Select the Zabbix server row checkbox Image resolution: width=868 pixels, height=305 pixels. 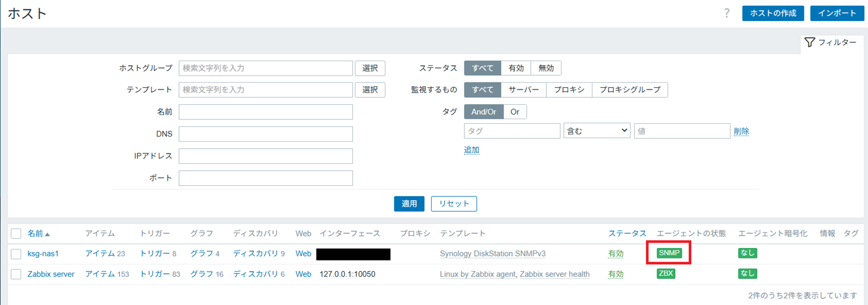[16, 274]
